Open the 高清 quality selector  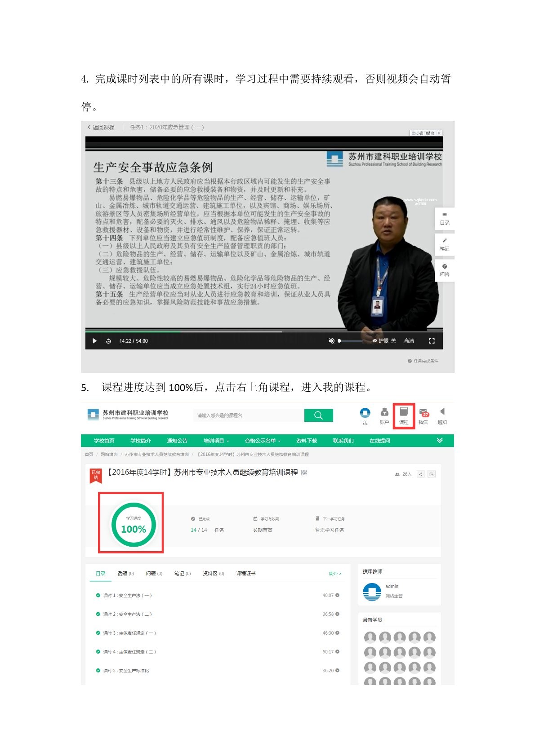pos(409,341)
